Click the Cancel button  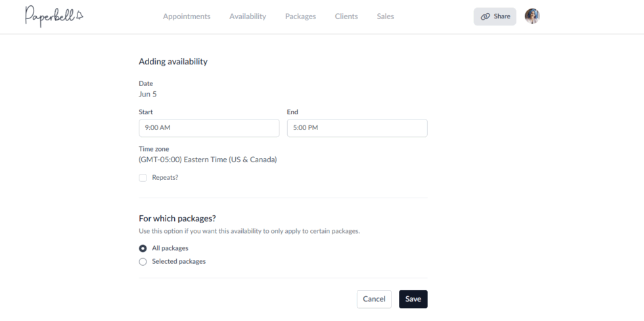click(x=374, y=299)
